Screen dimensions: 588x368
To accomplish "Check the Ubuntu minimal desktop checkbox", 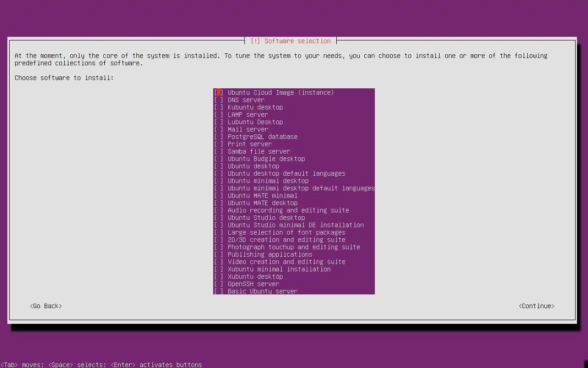I will click(219, 181).
